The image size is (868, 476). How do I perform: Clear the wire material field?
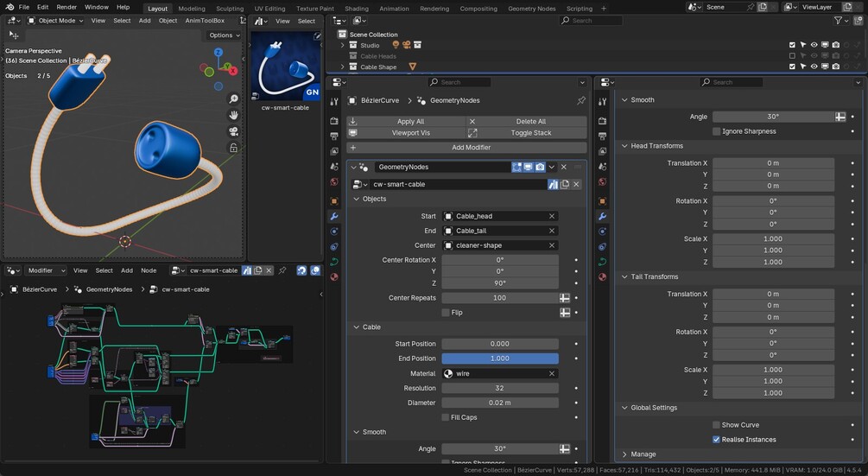tap(551, 373)
